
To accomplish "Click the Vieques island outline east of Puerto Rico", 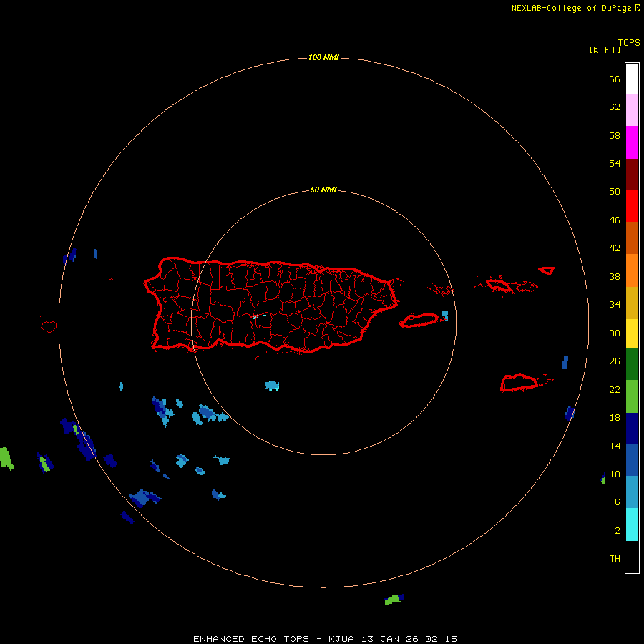I will click(419, 321).
